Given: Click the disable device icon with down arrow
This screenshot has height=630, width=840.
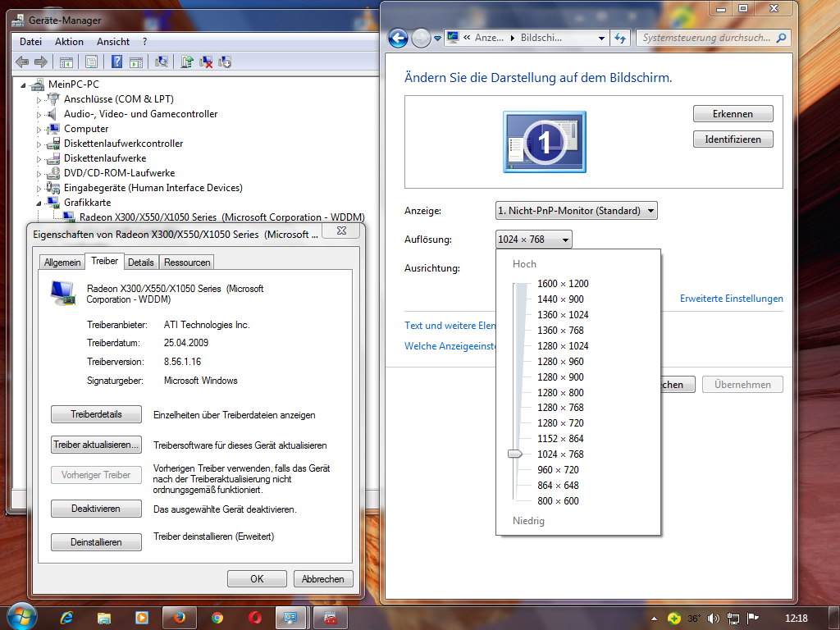Looking at the screenshot, I should tap(225, 62).
